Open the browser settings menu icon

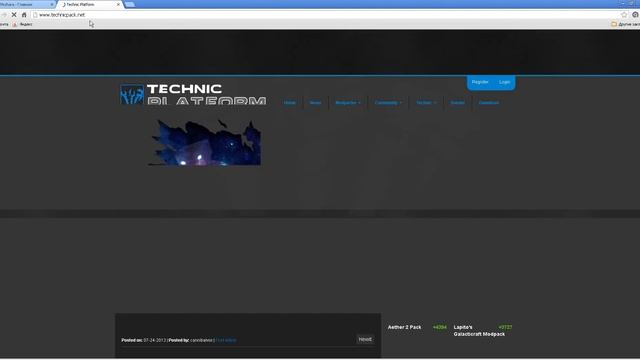636,15
